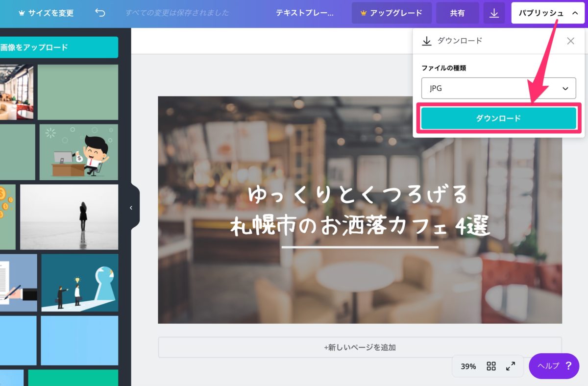Select the canvas headline text 札幌市のお洒落カフェ4選
This screenshot has height=386, width=588.
point(361,227)
